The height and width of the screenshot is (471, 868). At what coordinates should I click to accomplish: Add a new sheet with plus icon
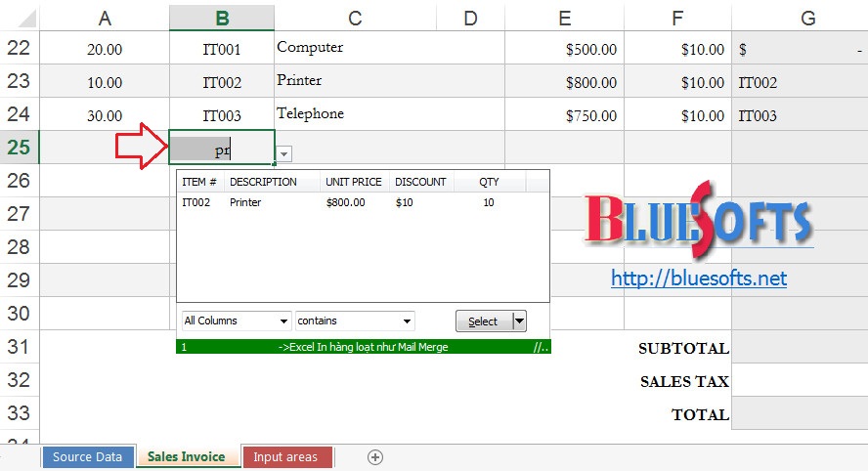pyautogui.click(x=374, y=457)
